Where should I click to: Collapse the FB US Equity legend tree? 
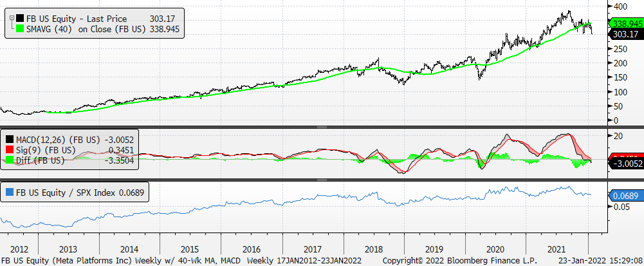tap(12, 19)
